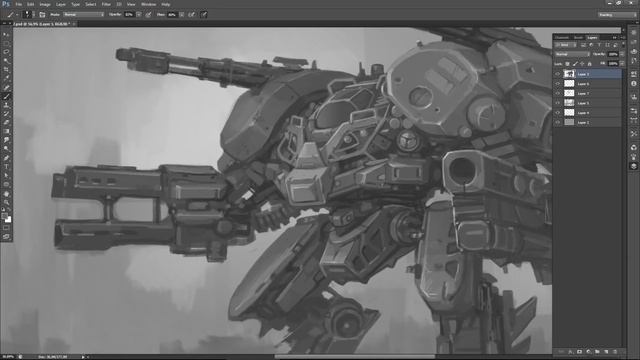Switch to the Channels tab
The height and width of the screenshot is (360, 640).
click(562, 37)
